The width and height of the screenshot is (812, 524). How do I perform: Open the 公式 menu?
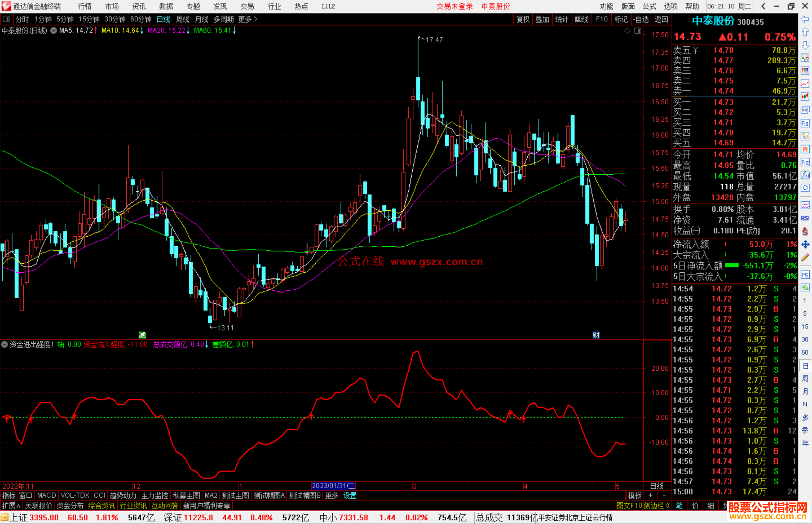pos(649,6)
